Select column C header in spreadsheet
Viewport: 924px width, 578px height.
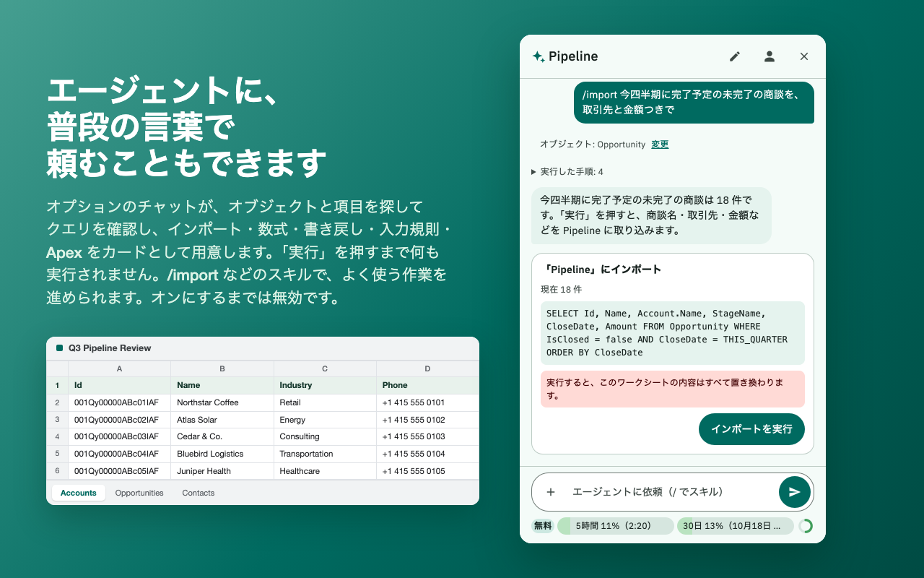[325, 368]
